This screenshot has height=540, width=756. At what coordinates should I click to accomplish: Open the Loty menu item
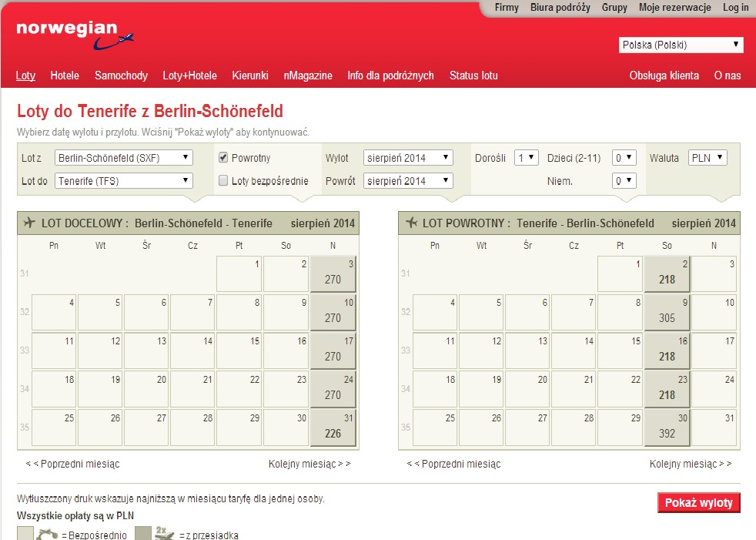25,75
